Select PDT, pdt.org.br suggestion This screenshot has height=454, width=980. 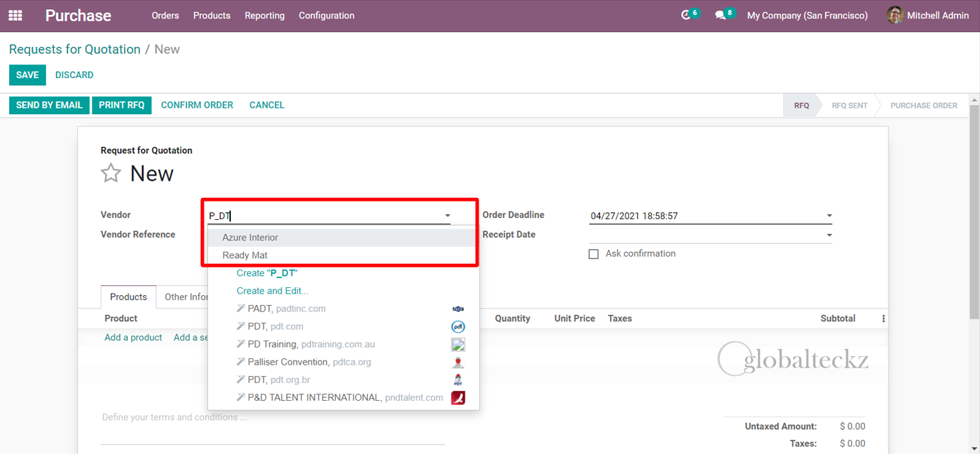344,380
